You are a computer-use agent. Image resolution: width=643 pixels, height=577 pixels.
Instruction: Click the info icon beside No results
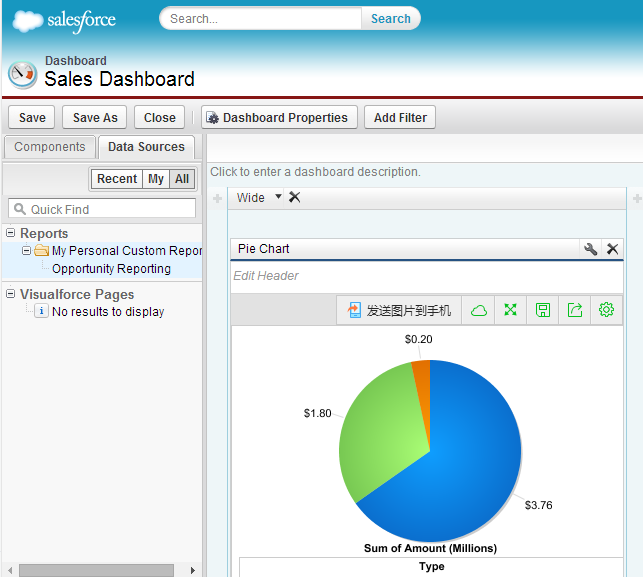(x=41, y=311)
